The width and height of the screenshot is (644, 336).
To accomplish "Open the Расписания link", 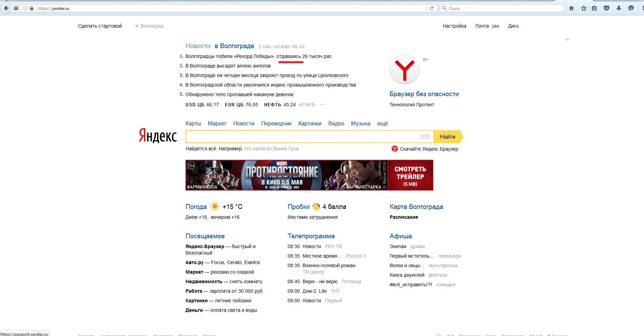I will point(404,217).
